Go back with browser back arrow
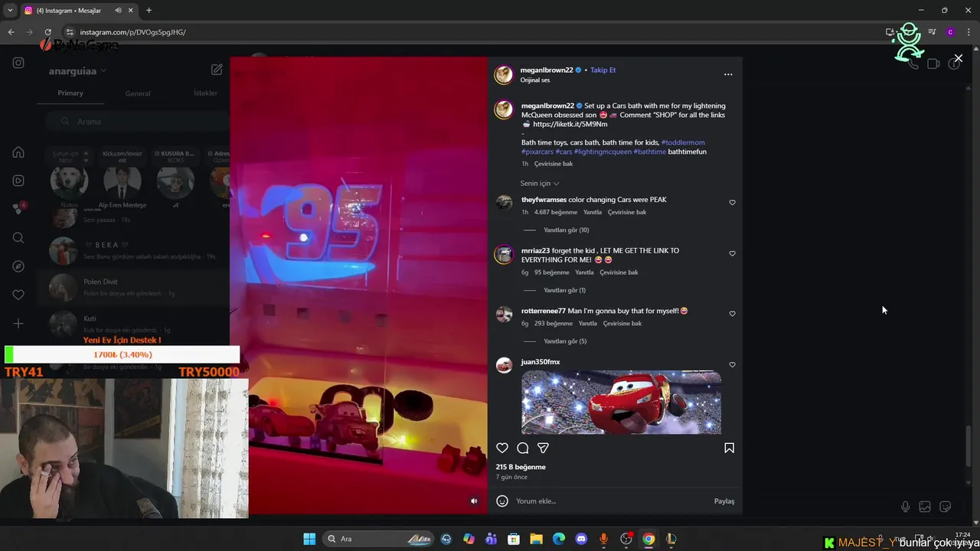Viewport: 980px width, 551px height. click(x=11, y=32)
